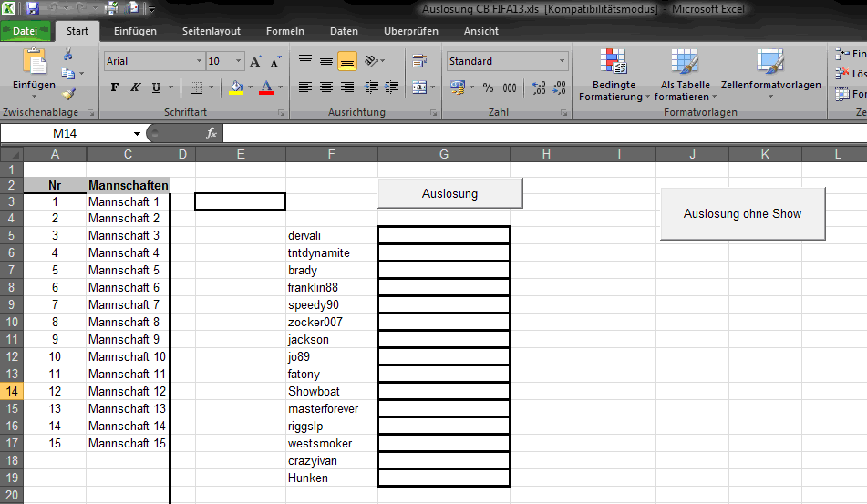Align text to top of cell

(305, 61)
